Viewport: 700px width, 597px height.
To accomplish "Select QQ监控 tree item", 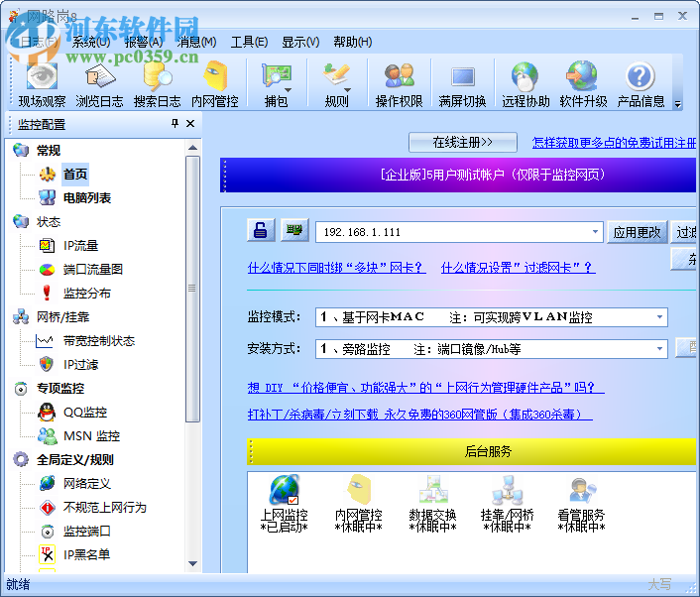I will click(x=85, y=413).
